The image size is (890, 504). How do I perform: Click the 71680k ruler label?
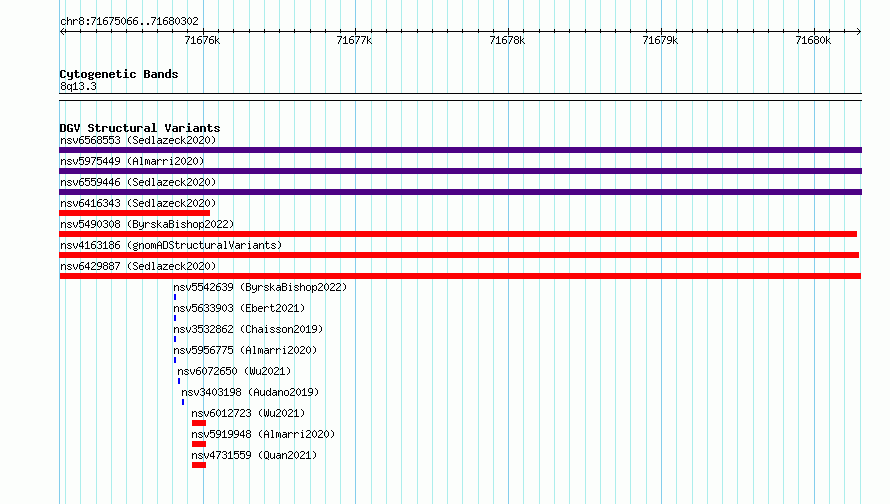click(x=813, y=40)
